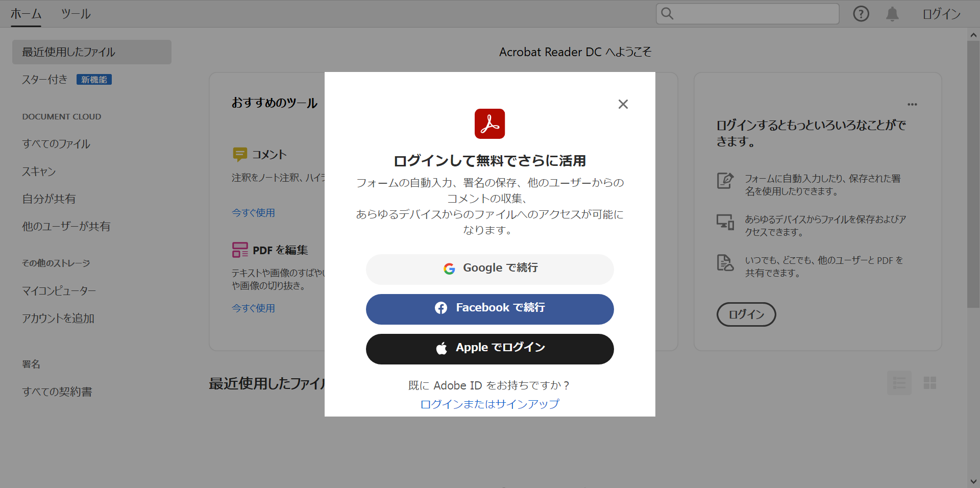Open the help question mark icon

click(x=861, y=14)
